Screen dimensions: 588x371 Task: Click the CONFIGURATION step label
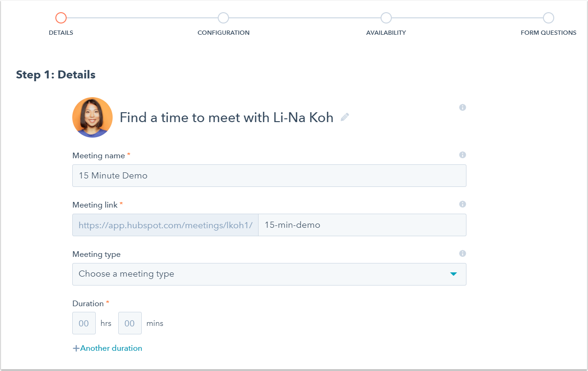click(223, 33)
